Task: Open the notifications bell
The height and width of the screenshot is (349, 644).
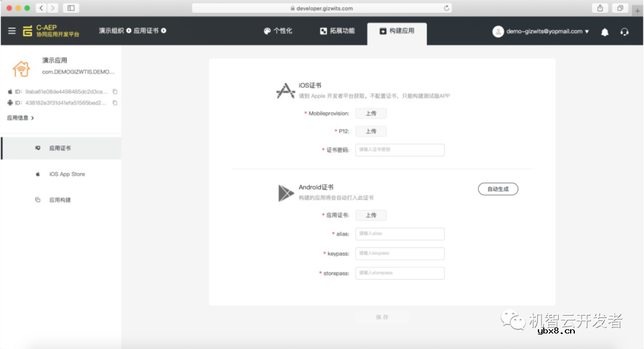Action: click(604, 32)
